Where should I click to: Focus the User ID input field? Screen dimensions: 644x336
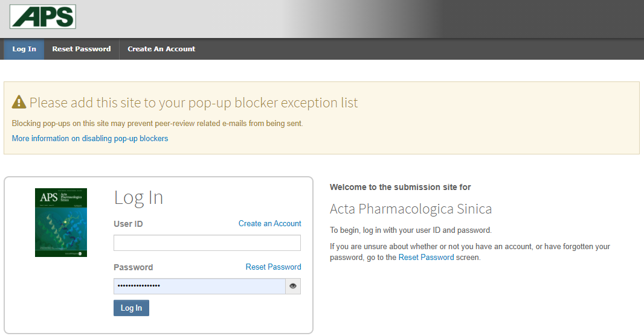click(x=207, y=242)
